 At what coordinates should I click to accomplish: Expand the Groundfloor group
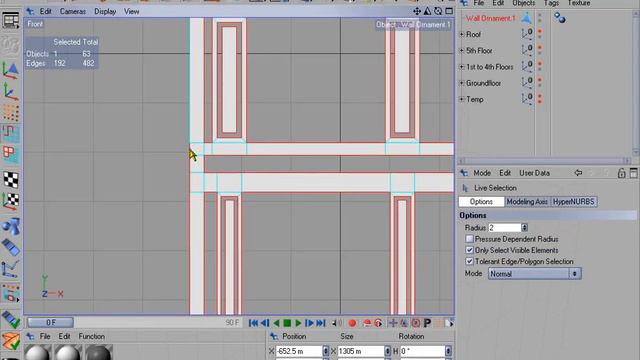[x=462, y=83]
